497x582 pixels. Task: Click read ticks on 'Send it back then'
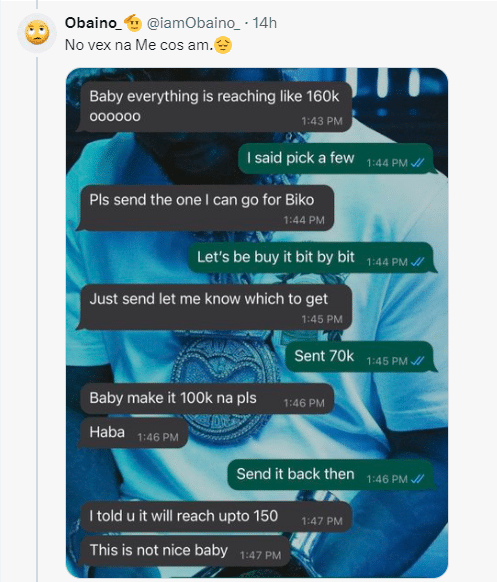[x=418, y=479]
